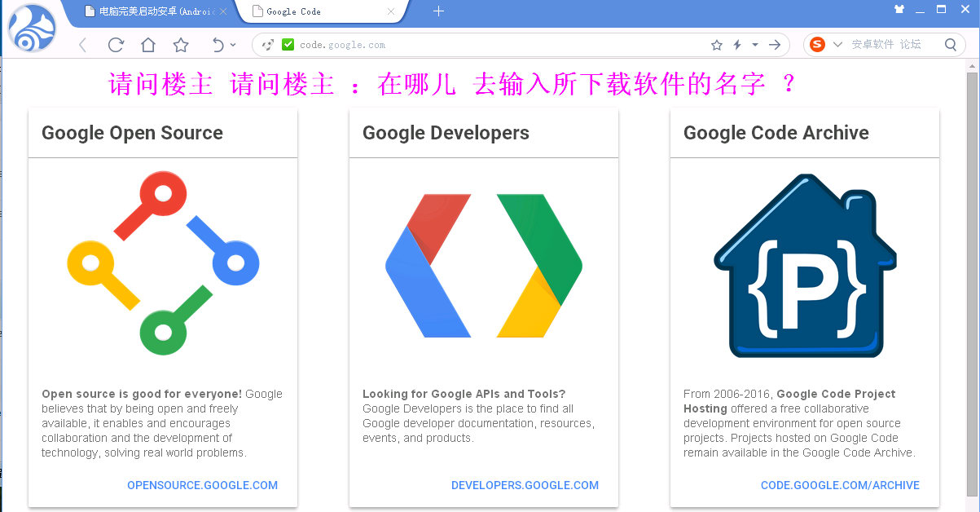
Task: Expand the address bar dropdown arrow
Action: (x=755, y=45)
